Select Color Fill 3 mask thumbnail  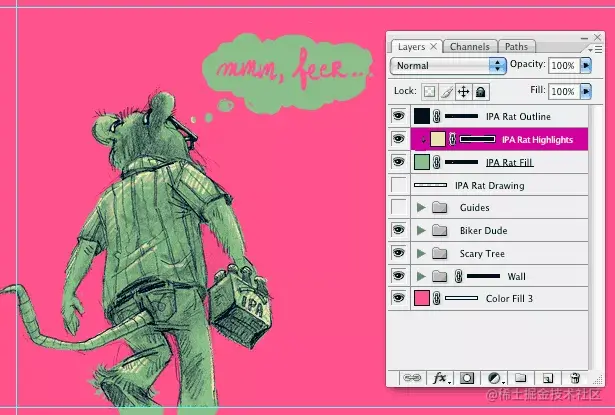coord(462,299)
